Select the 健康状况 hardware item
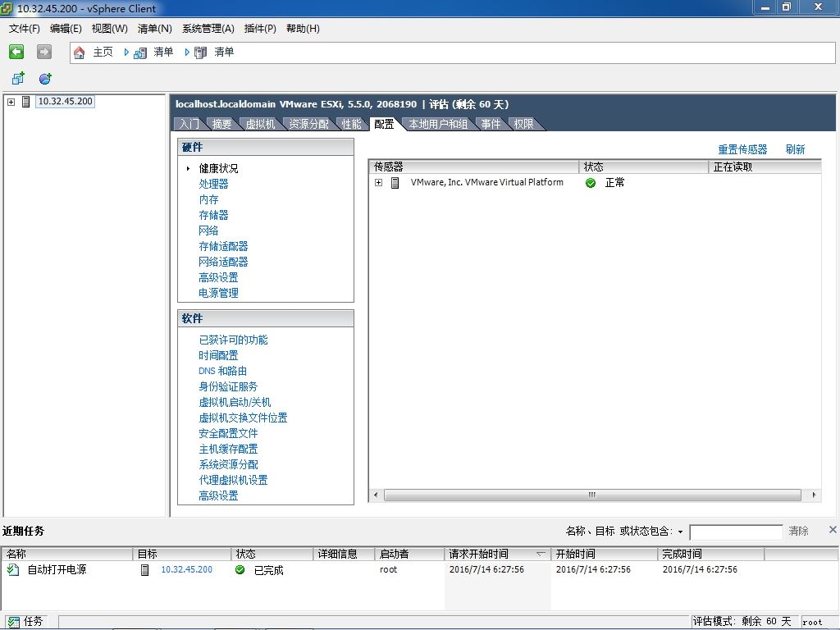Viewport: 840px width, 630px height. click(218, 168)
